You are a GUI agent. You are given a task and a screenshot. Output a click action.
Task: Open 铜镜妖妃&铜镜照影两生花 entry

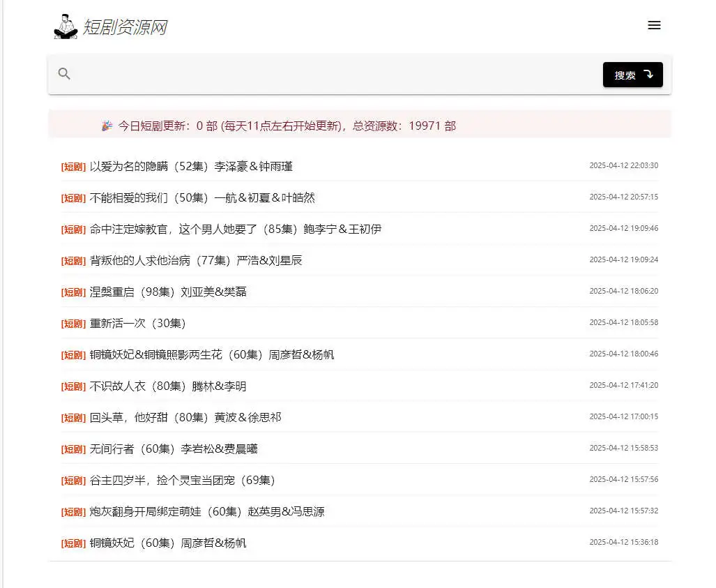pyautogui.click(x=212, y=355)
